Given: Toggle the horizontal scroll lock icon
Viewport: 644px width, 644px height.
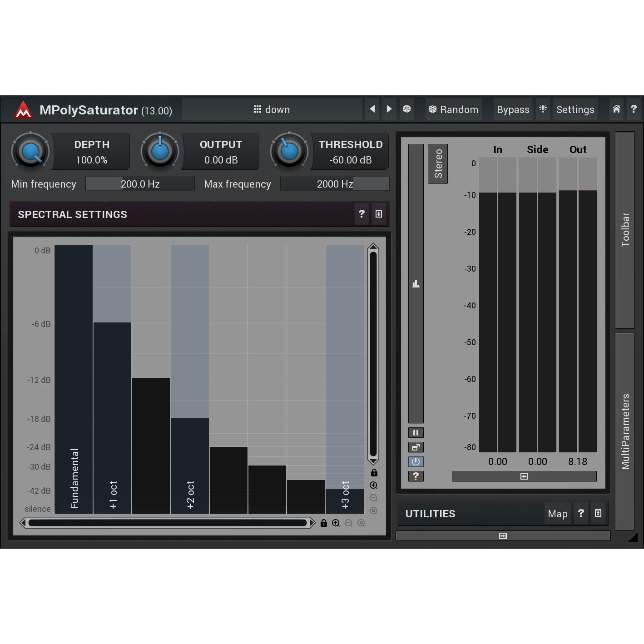Looking at the screenshot, I should [x=323, y=523].
